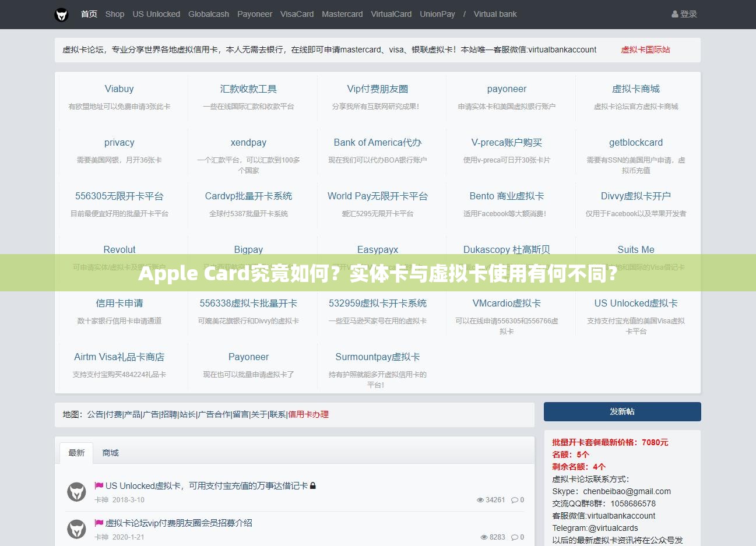Click author 卡神 on the 2018-3-10 post
The height and width of the screenshot is (546, 756).
pyautogui.click(x=101, y=500)
